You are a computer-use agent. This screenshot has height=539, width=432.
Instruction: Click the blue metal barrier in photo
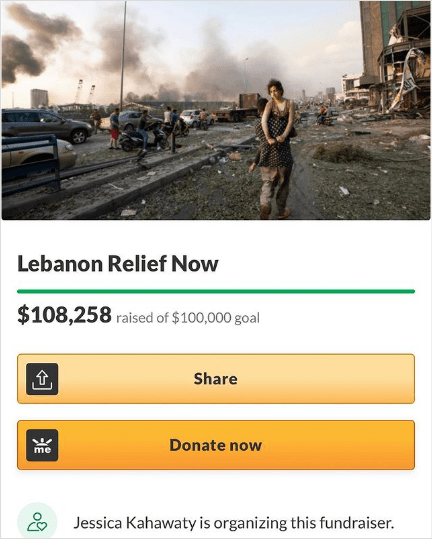pos(31,165)
